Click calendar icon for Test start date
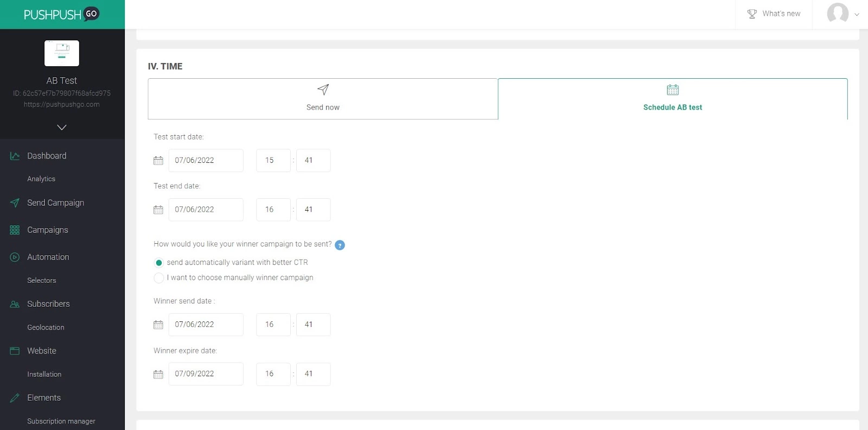The height and width of the screenshot is (430, 868). click(158, 161)
